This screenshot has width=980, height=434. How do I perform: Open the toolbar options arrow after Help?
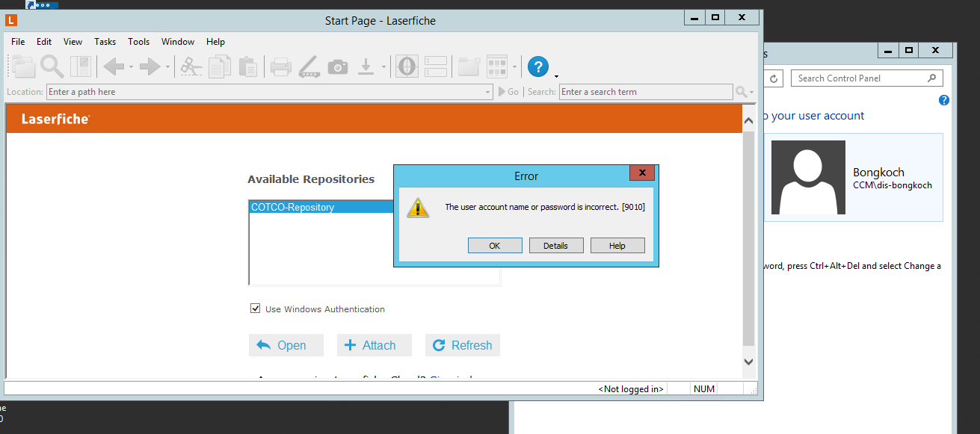coord(556,75)
